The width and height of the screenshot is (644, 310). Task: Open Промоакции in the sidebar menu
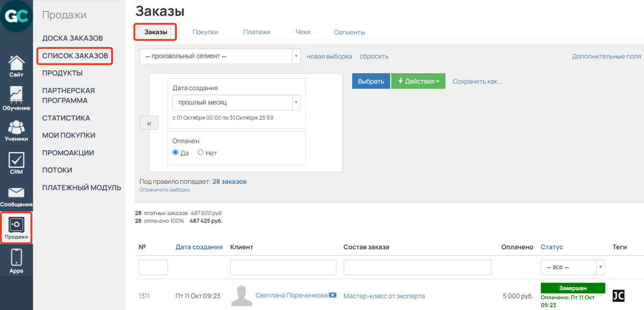(x=68, y=153)
